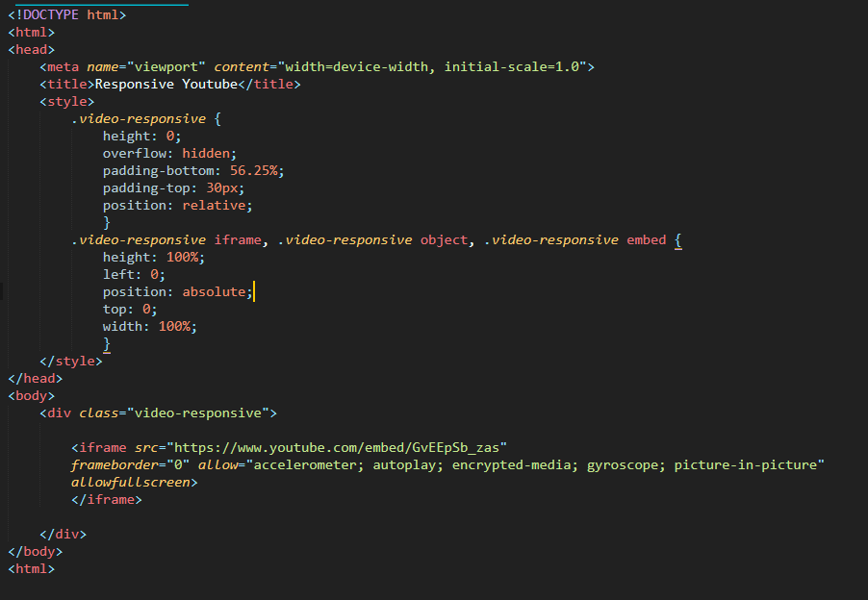Screen dimensions: 868x600
Task: Place cursor after 'position: absolute;'
Action: tap(254, 292)
